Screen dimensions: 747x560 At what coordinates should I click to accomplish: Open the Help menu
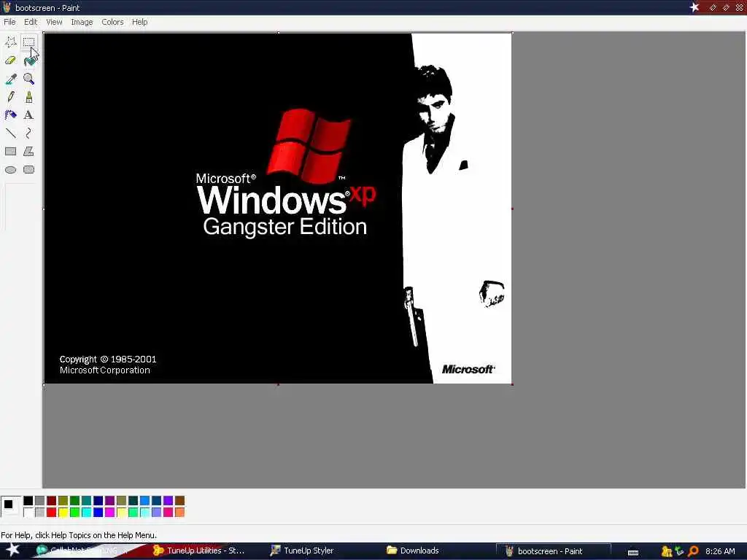point(139,22)
